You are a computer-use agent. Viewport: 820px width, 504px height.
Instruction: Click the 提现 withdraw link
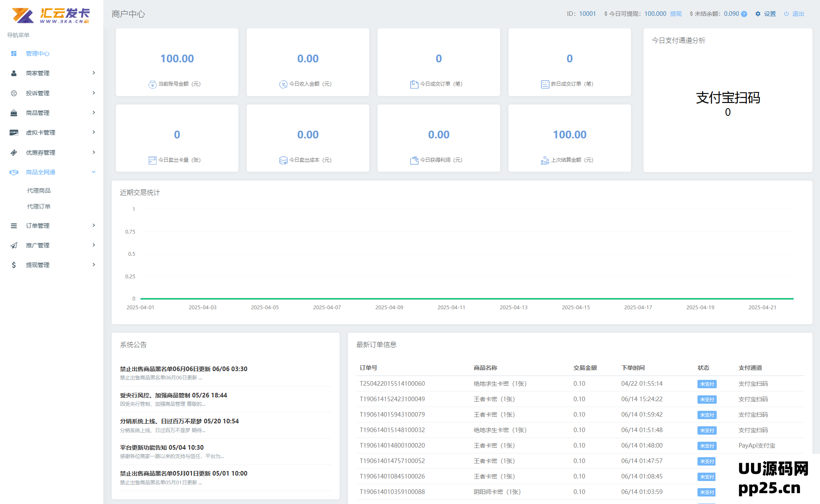pos(676,14)
